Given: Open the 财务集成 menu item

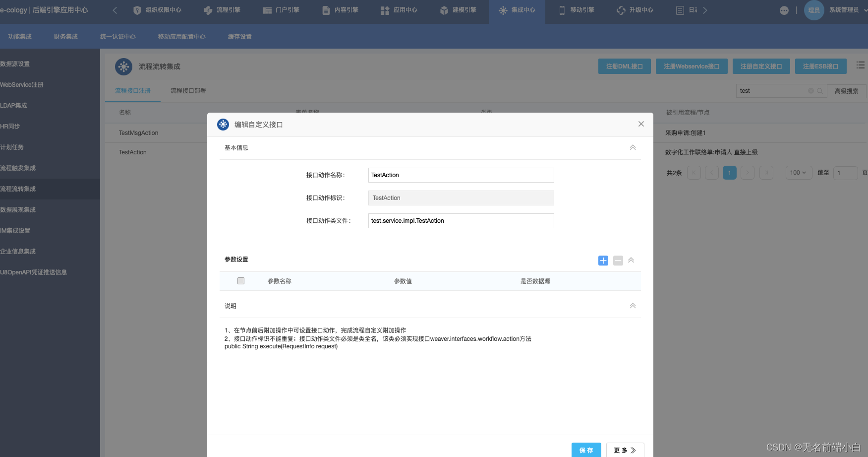Looking at the screenshot, I should coord(65,36).
